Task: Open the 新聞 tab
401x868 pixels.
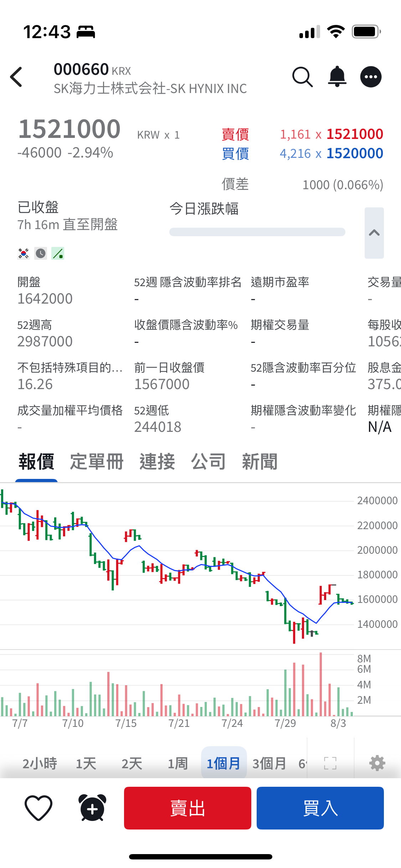Action: [x=260, y=462]
